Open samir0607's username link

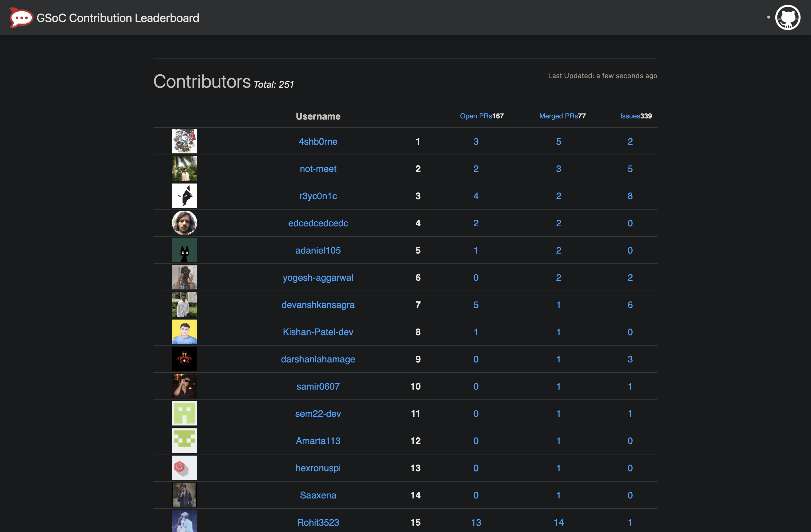coord(318,387)
